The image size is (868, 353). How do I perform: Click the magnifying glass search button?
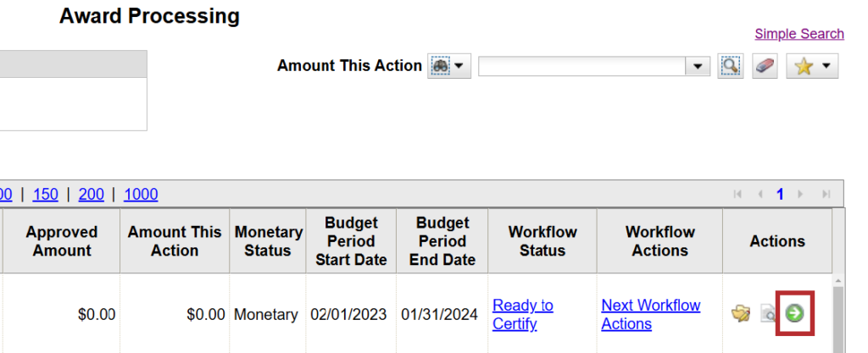coord(729,66)
